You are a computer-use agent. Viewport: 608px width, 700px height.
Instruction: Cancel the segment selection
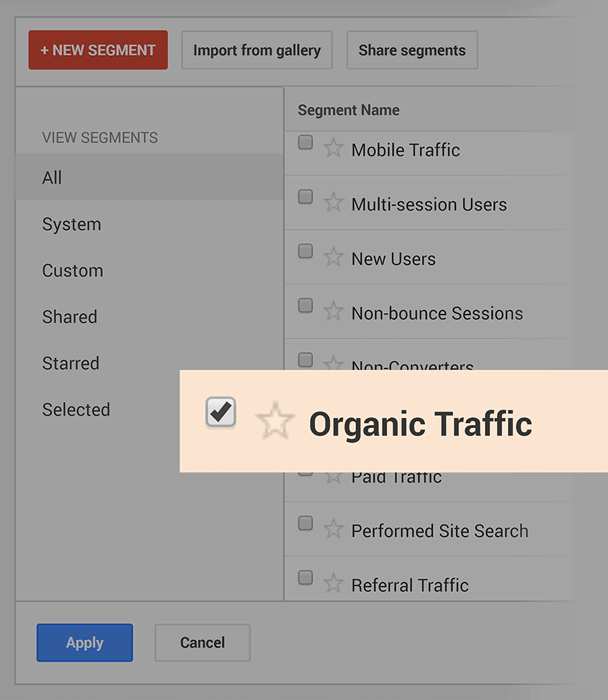pos(203,643)
